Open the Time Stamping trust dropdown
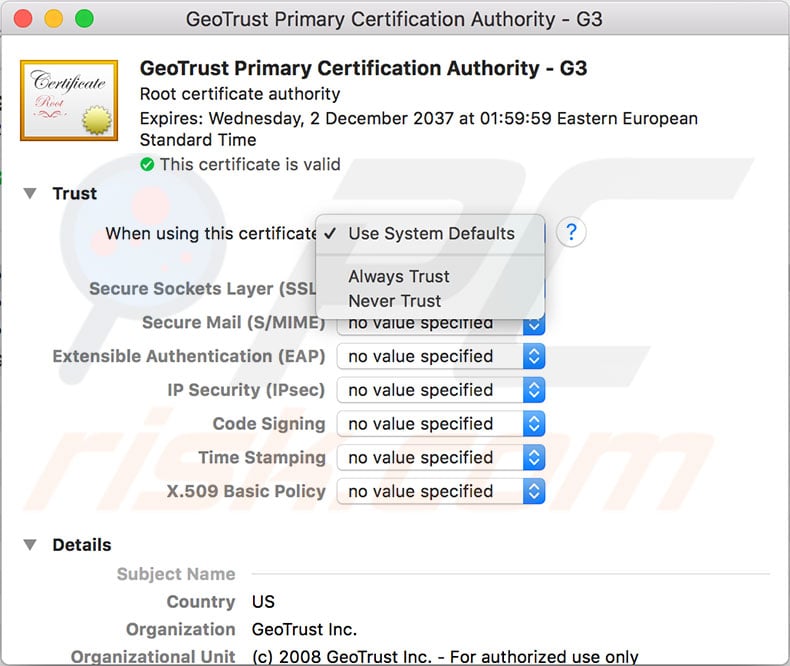The height and width of the screenshot is (666, 790). click(441, 458)
